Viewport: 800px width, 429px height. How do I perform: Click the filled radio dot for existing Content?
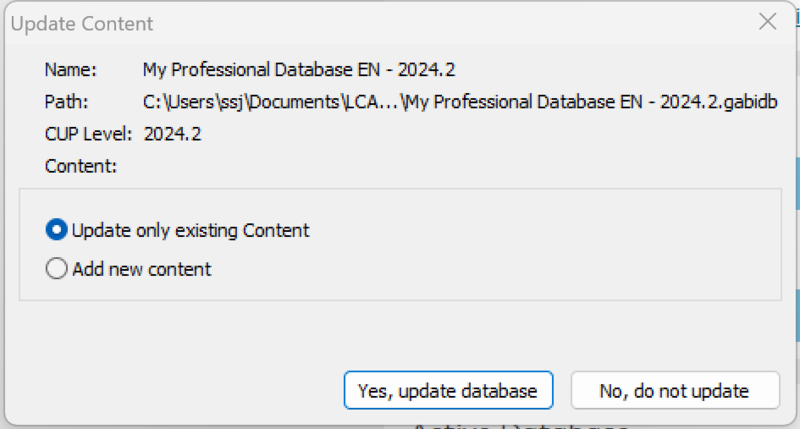57,230
